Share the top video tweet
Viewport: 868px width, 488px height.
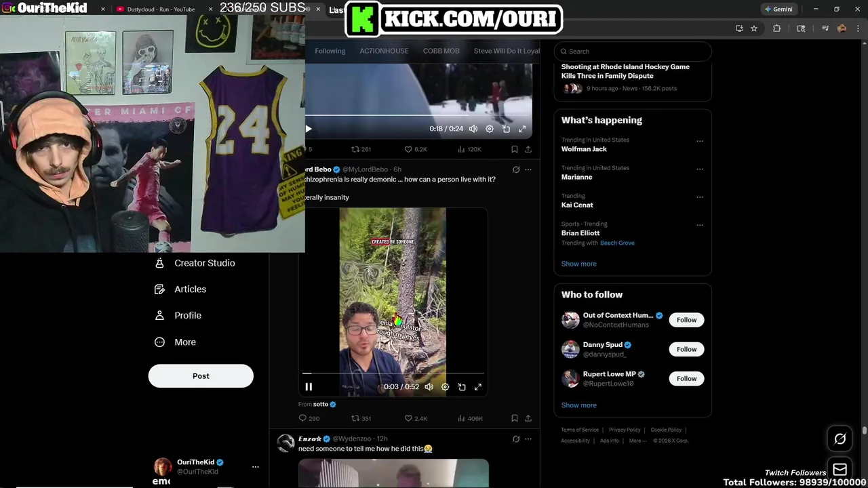[528, 149]
